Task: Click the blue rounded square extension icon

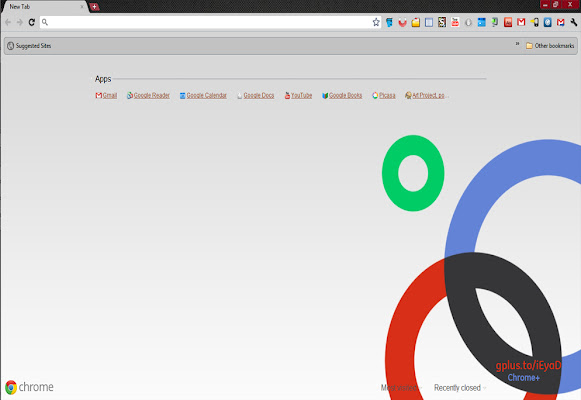Action: (x=548, y=23)
